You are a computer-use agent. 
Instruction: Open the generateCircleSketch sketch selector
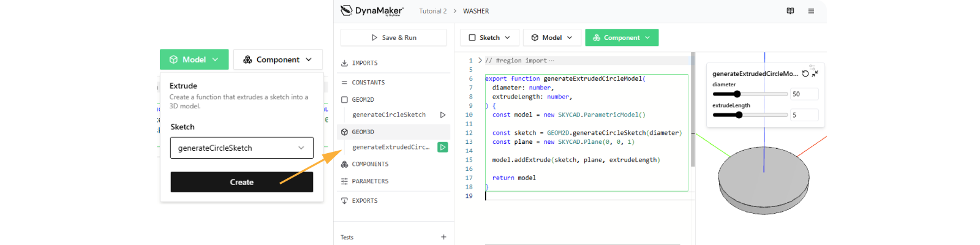pyautogui.click(x=241, y=148)
